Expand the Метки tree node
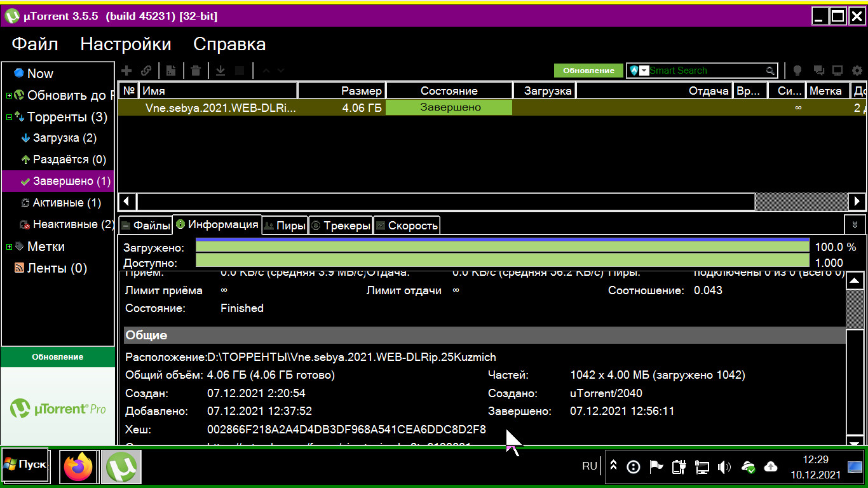 [9, 247]
